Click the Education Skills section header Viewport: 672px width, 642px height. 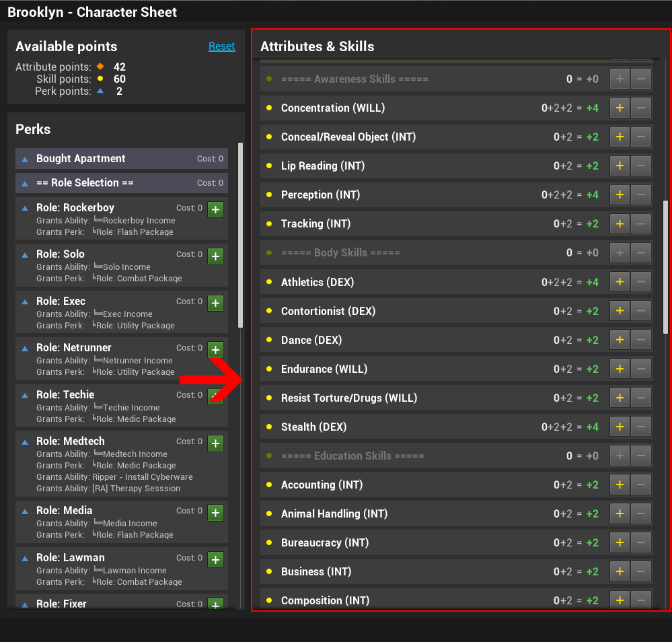352,456
